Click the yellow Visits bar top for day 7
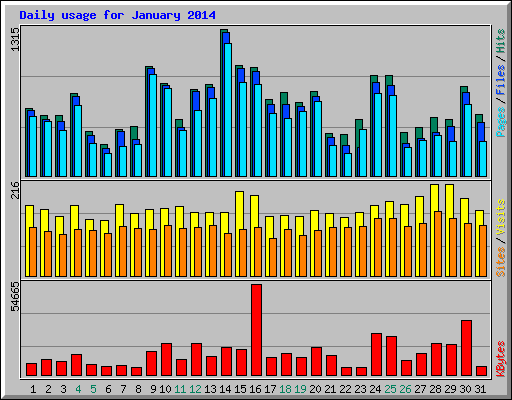This screenshot has height=400, width=512. pos(119,215)
